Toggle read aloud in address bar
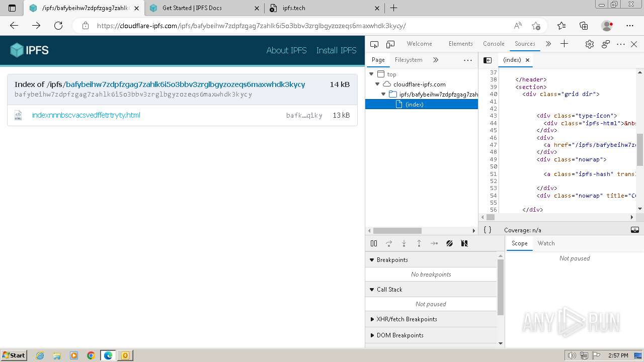 pyautogui.click(x=518, y=26)
